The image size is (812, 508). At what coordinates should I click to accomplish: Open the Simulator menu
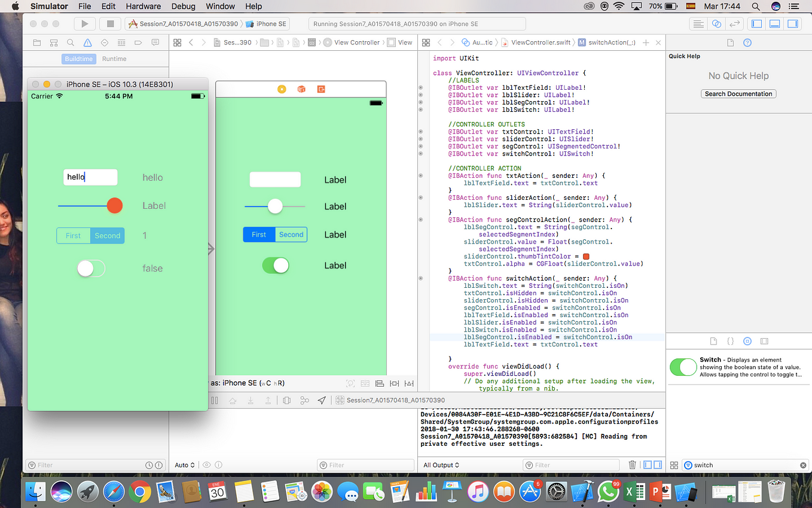point(49,6)
